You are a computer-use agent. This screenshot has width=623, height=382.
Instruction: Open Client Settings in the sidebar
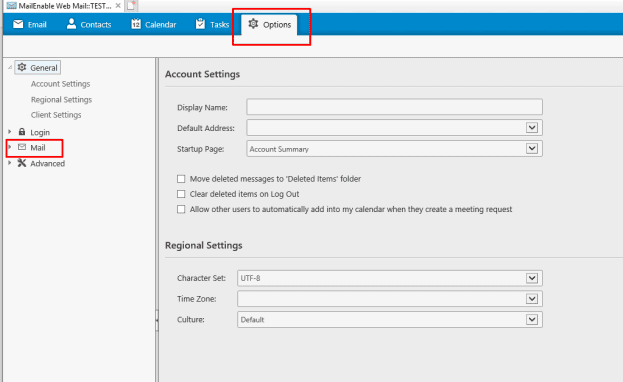pyautogui.click(x=56, y=115)
